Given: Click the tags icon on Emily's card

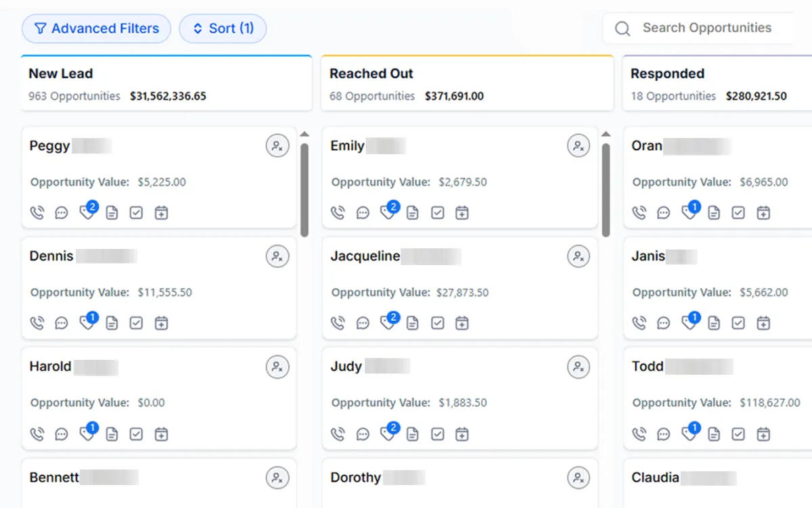Looking at the screenshot, I should point(388,213).
